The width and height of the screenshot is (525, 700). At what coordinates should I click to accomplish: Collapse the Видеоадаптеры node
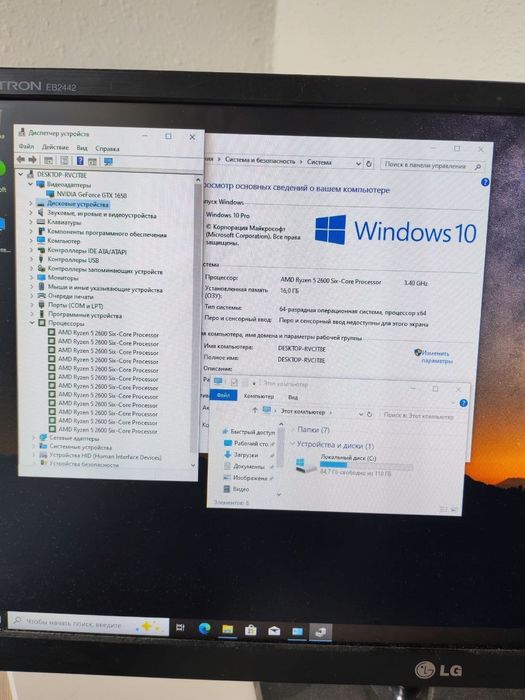[x=30, y=184]
